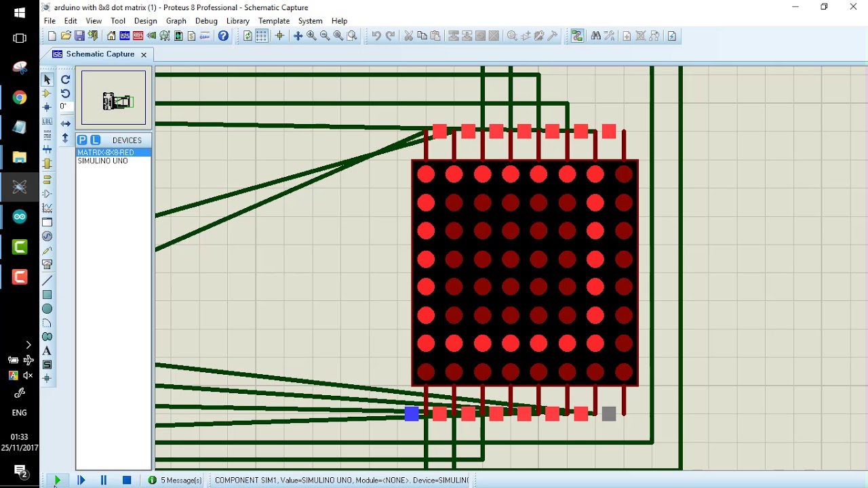Rotate anticlockwise with arrow icon
Viewport: 868px width, 488px height.
65,94
